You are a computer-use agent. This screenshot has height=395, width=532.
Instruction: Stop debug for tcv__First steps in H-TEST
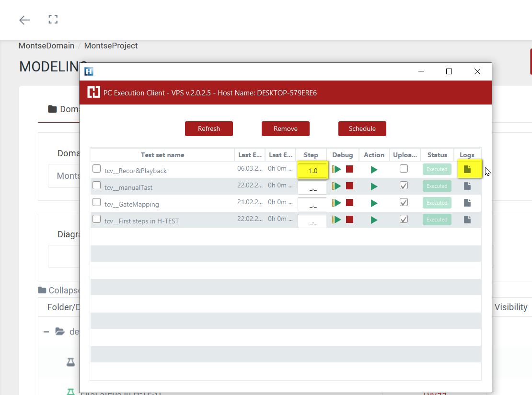pos(349,220)
